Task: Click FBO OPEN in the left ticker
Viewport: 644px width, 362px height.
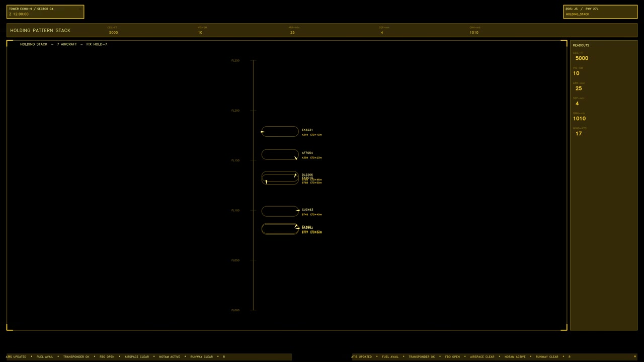Action: pyautogui.click(x=107, y=357)
